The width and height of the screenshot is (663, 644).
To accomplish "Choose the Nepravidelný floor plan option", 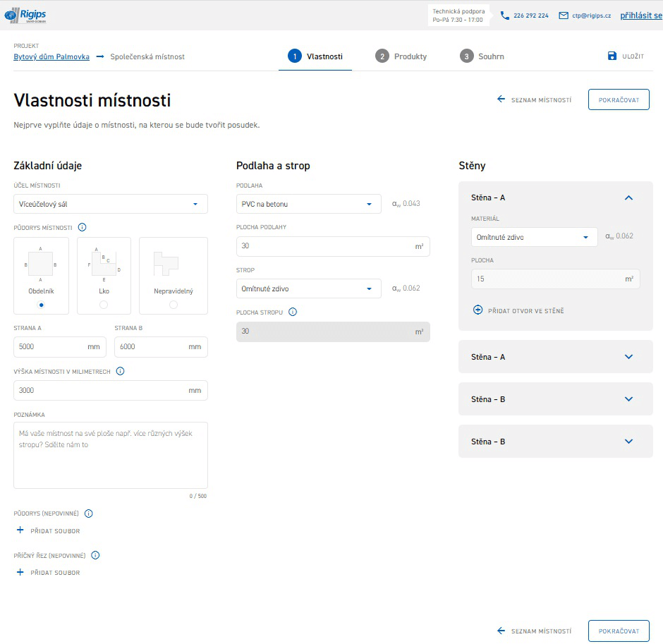I will click(173, 304).
